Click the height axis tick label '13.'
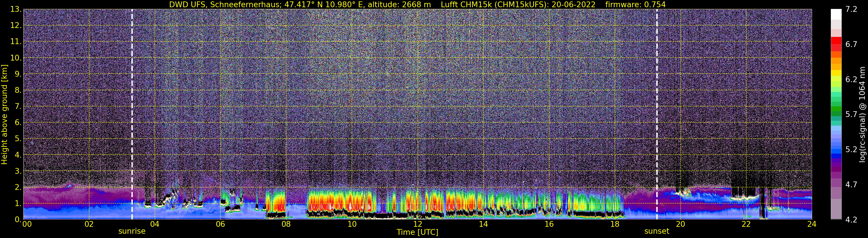The image size is (868, 238). tap(16, 9)
